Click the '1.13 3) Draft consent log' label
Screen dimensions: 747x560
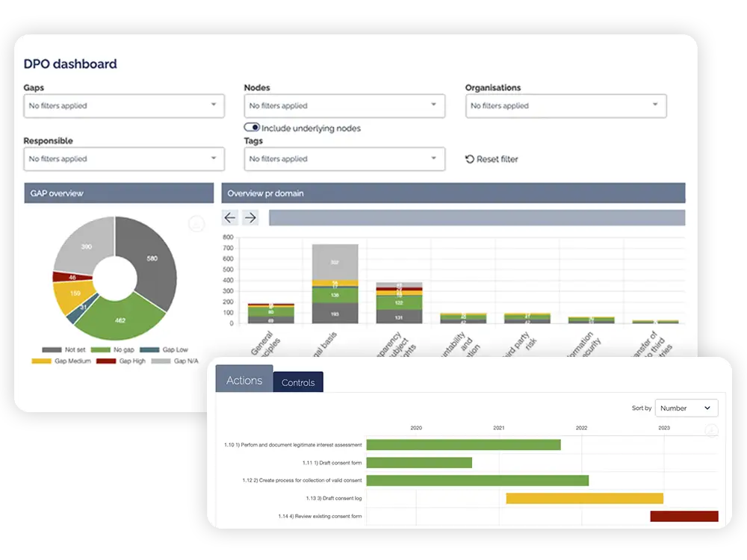pyautogui.click(x=333, y=499)
